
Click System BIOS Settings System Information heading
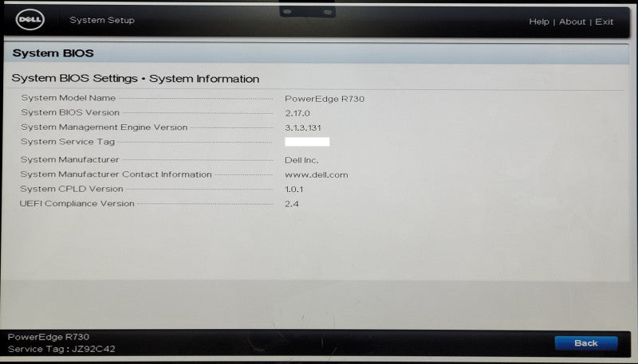135,78
